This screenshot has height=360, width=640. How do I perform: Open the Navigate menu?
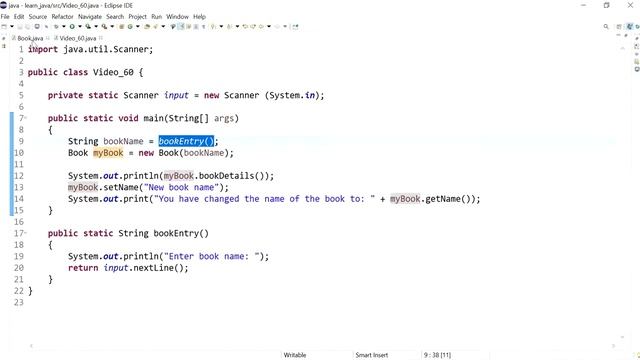click(x=90, y=17)
